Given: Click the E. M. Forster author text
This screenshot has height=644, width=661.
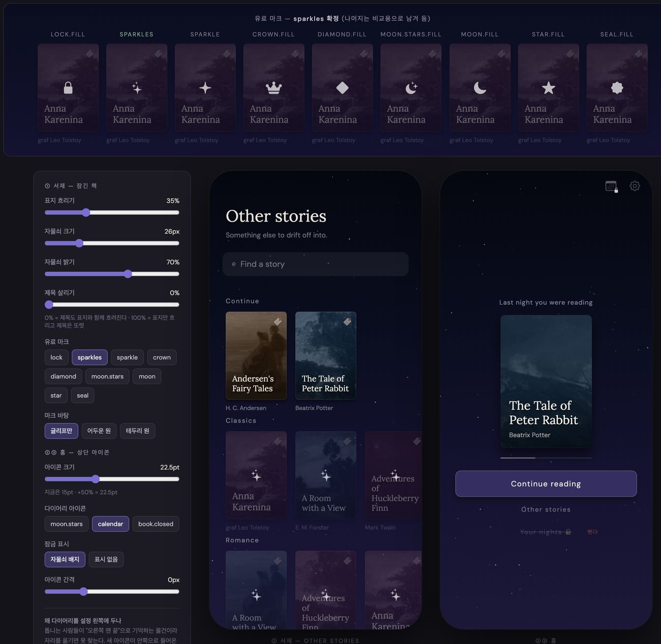Looking at the screenshot, I should 312,528.
